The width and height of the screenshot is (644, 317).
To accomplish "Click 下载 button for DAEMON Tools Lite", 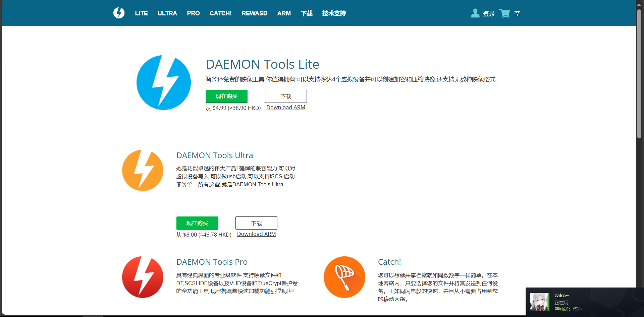I will coord(286,96).
